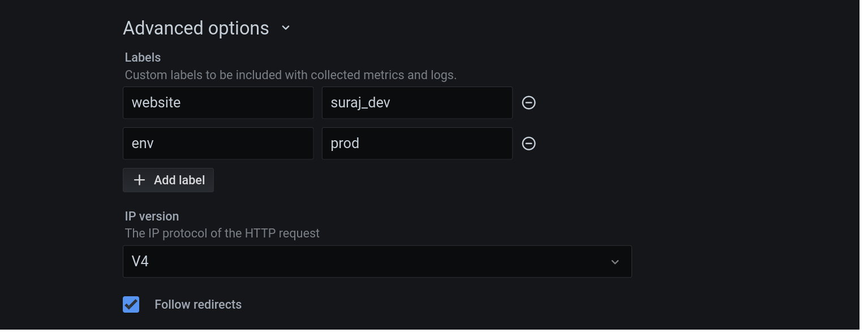Open the IP version combo box

click(377, 262)
